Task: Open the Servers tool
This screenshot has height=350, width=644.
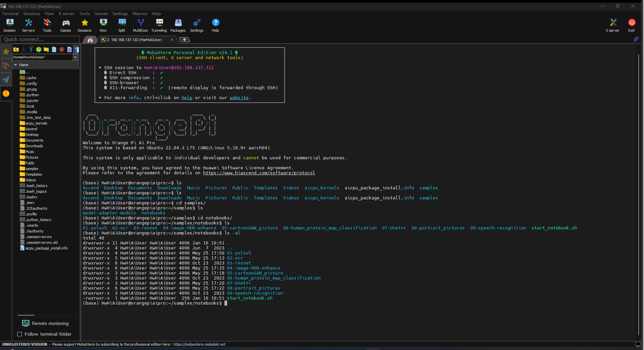Action: click(28, 25)
